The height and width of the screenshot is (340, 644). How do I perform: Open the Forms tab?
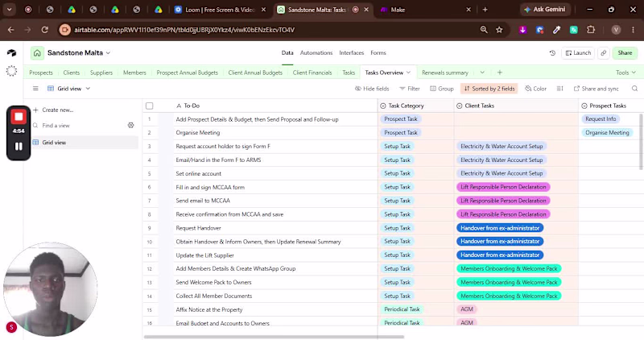[378, 52]
